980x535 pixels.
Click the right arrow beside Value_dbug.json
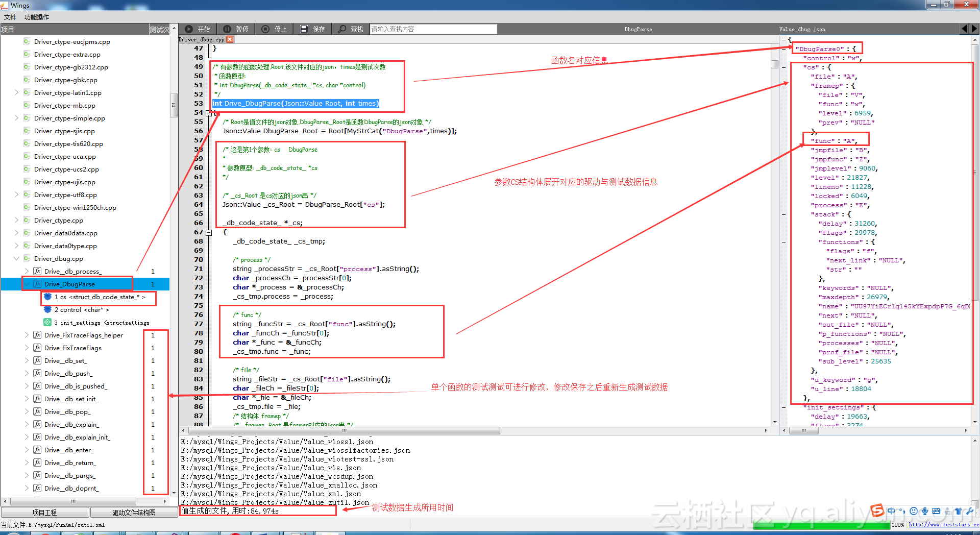tap(974, 29)
